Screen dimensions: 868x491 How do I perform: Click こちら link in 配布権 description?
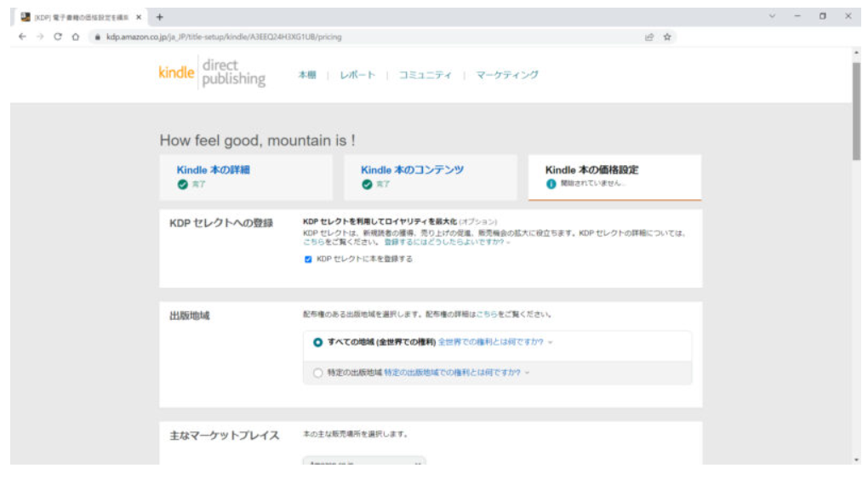[487, 314]
